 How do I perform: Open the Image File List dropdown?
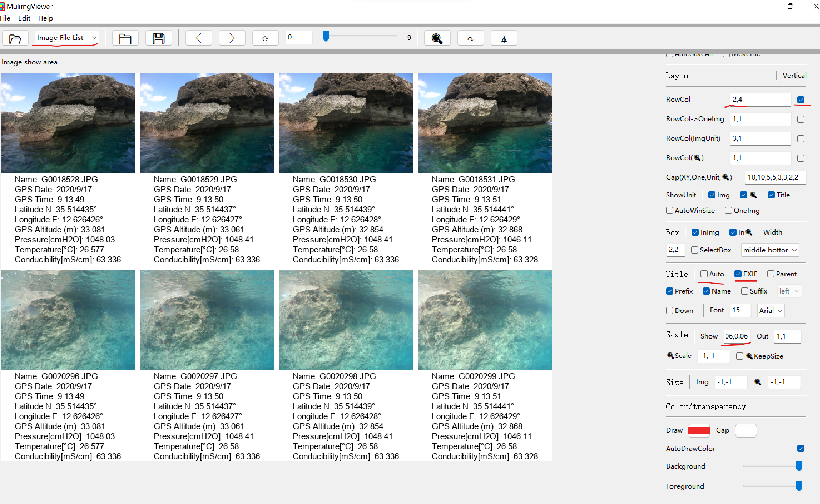point(65,37)
